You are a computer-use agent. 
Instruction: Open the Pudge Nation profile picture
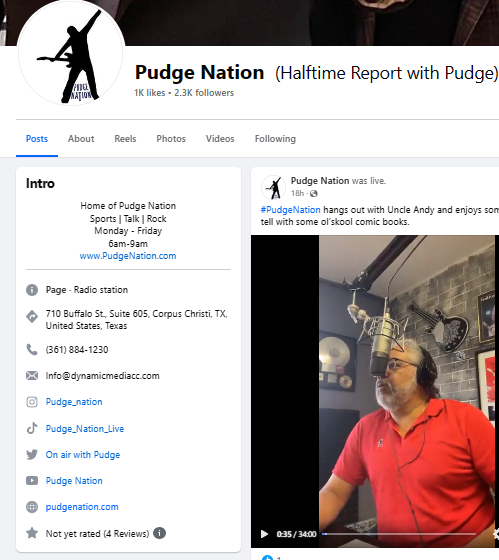[71, 54]
